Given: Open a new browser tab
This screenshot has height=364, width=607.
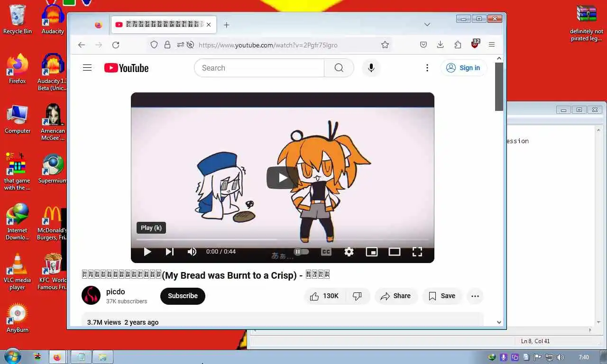Looking at the screenshot, I should (227, 25).
